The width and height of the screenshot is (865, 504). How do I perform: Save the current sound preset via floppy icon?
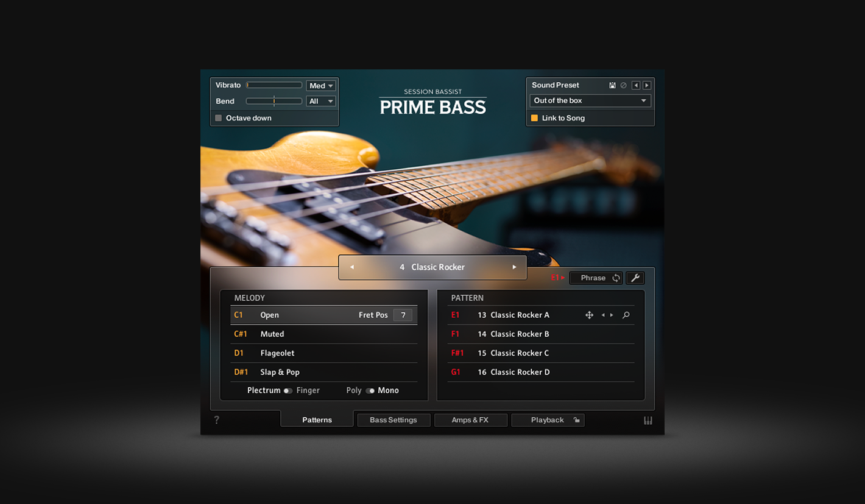coord(612,86)
